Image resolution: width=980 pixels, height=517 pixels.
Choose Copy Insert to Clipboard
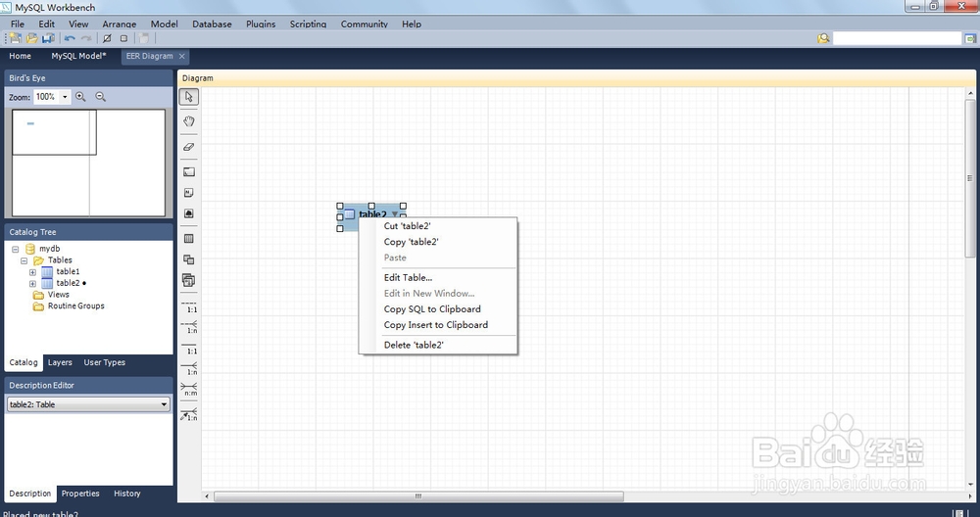coord(437,325)
